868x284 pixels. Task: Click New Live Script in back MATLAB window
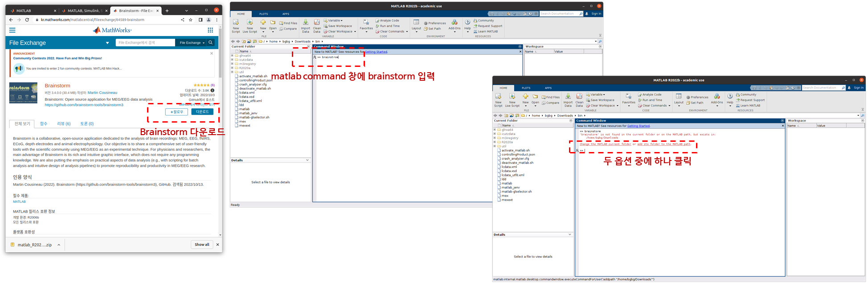click(x=250, y=26)
